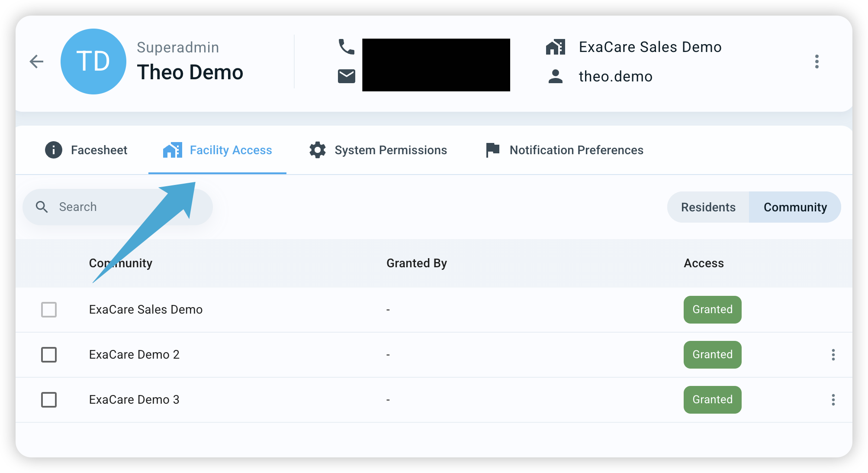
Task: Open the header more options menu
Action: [x=817, y=62]
